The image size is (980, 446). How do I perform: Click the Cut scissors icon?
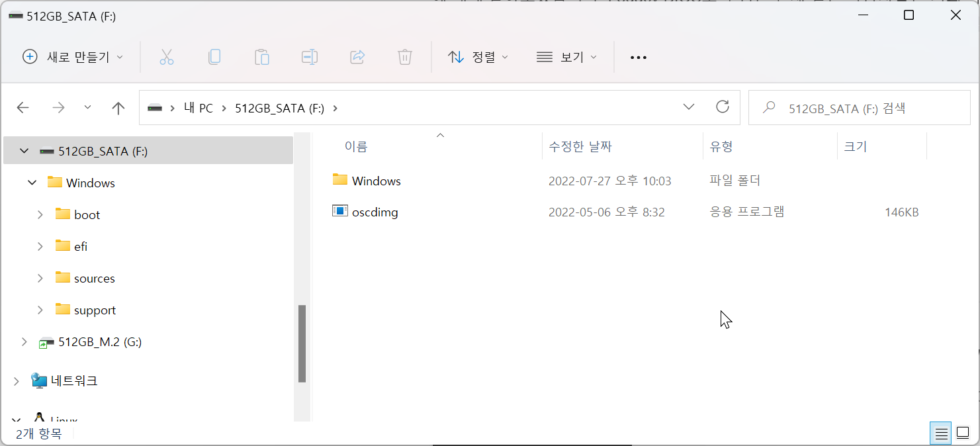click(x=166, y=57)
